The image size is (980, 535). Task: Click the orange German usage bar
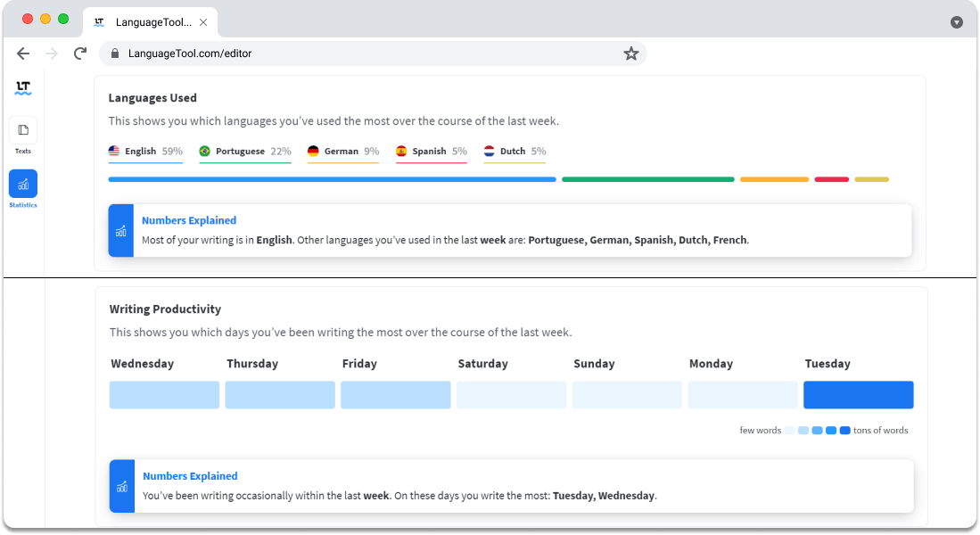click(x=774, y=179)
